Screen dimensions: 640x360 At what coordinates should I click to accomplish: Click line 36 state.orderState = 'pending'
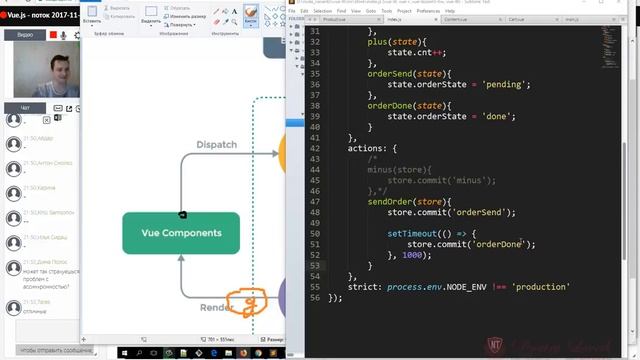pos(459,84)
